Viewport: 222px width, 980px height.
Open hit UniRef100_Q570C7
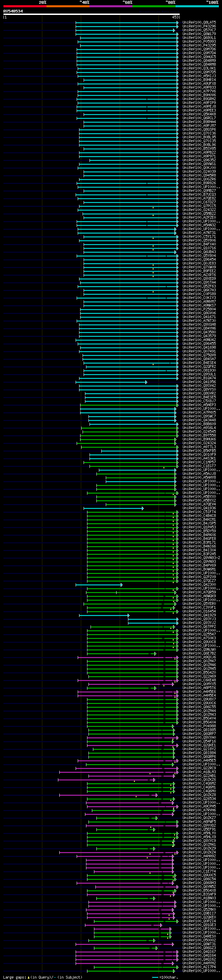point(199,30)
